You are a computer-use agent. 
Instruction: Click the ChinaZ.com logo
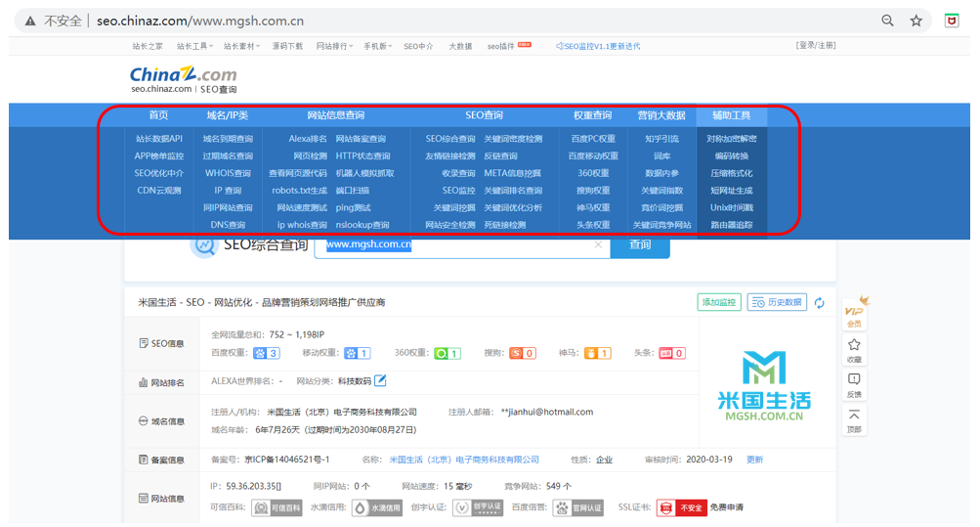pos(183,74)
